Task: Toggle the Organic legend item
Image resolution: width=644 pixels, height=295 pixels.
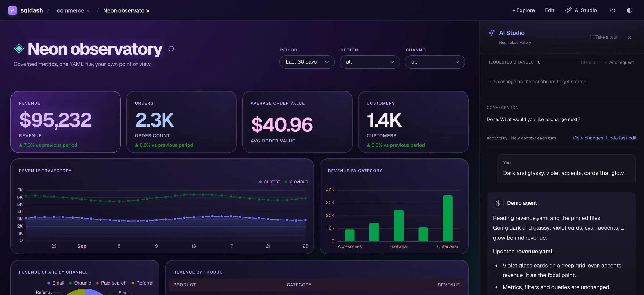Action: pos(80,283)
